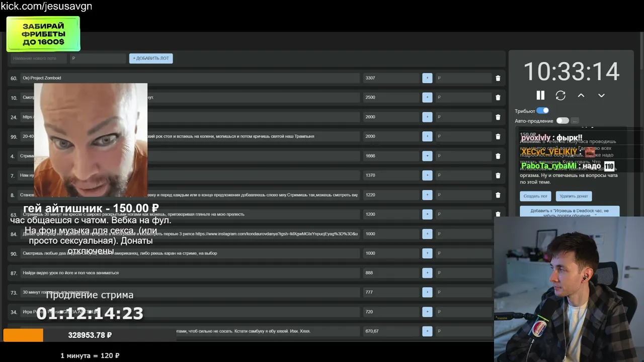Image resolution: width=644 pixels, height=362 pixels.
Task: Click plus button on lot number 90
Action: coord(427,253)
